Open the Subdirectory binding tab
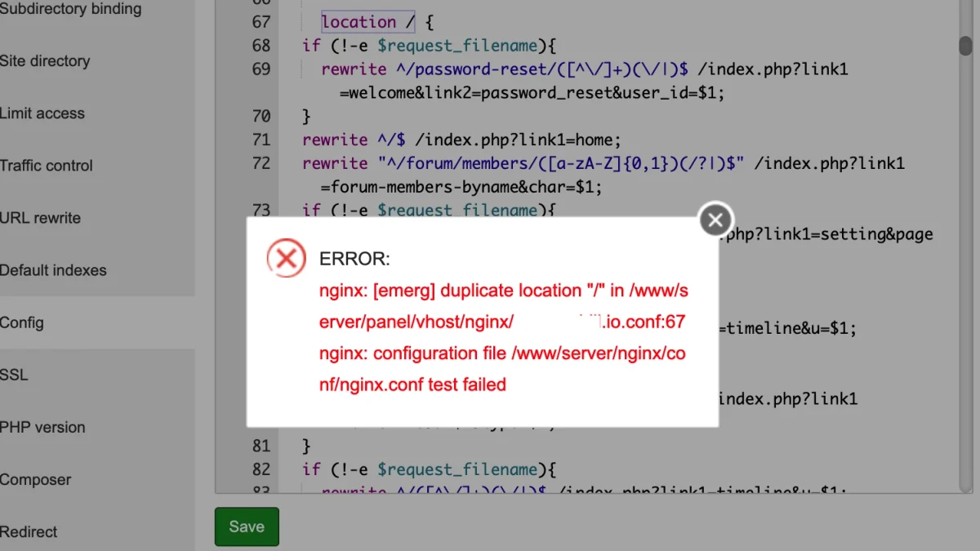Image resolution: width=980 pixels, height=551 pixels. (x=70, y=9)
